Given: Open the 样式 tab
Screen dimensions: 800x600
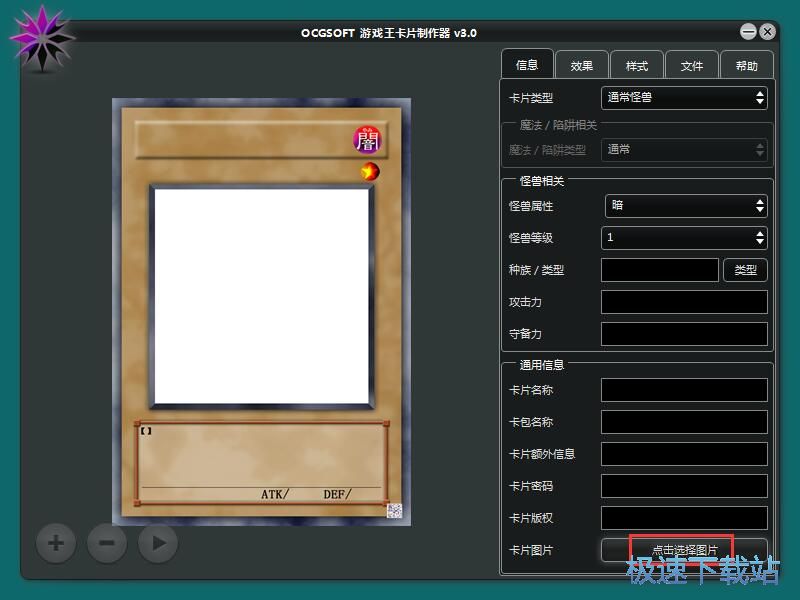Looking at the screenshot, I should [637, 65].
